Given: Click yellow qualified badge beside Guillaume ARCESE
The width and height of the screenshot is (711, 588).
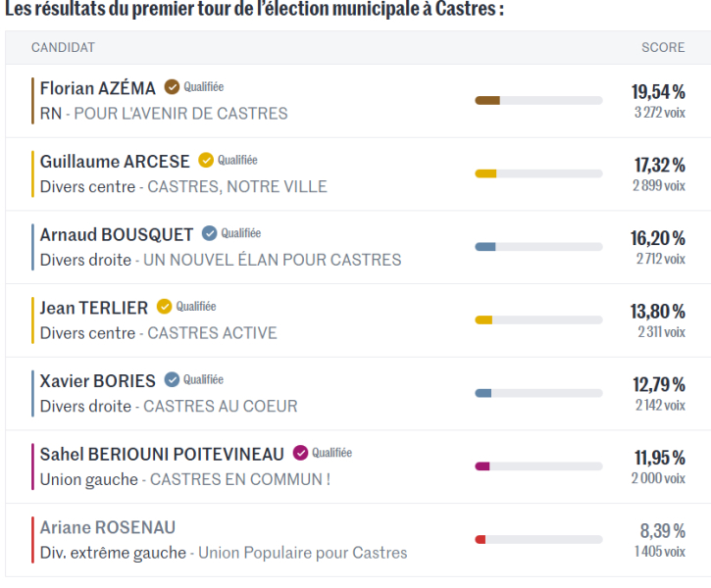Looking at the screenshot, I should coord(206,161).
